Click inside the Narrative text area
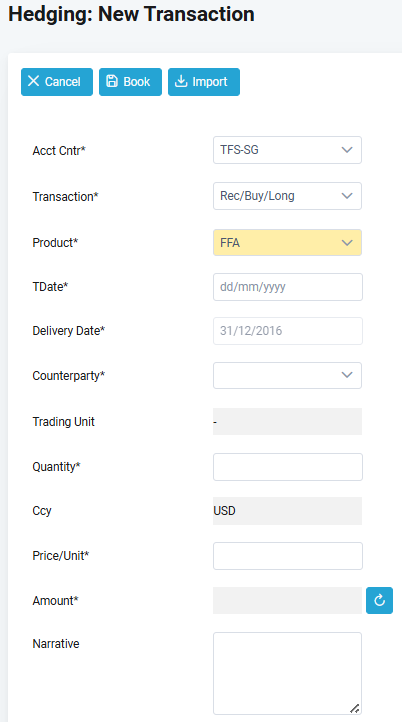Viewport: 402px width, 722px height. point(287,673)
